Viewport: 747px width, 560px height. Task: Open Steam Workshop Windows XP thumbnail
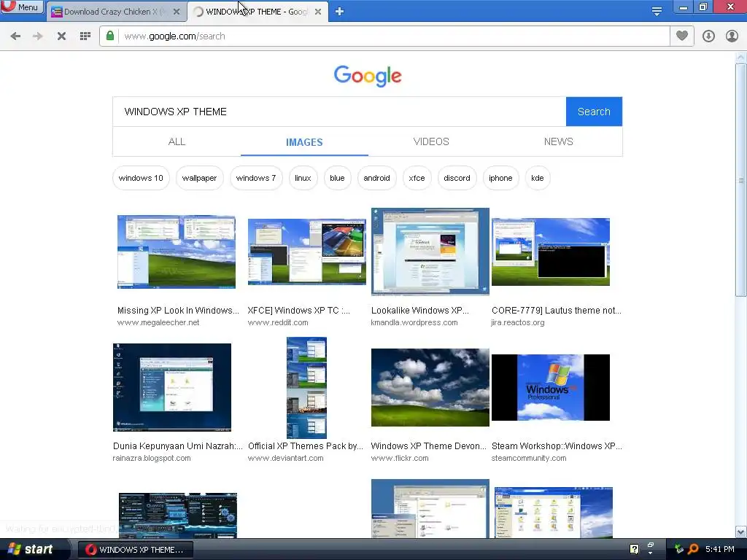[x=551, y=387]
